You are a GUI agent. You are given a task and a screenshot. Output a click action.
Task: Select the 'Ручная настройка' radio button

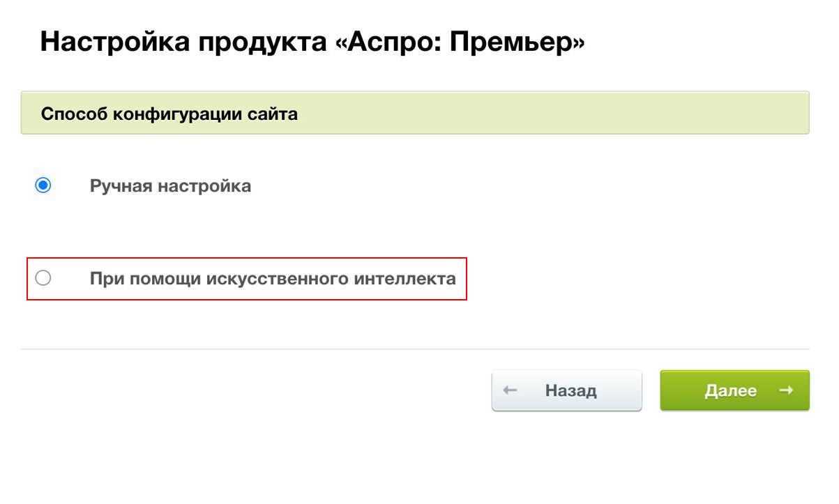click(43, 186)
